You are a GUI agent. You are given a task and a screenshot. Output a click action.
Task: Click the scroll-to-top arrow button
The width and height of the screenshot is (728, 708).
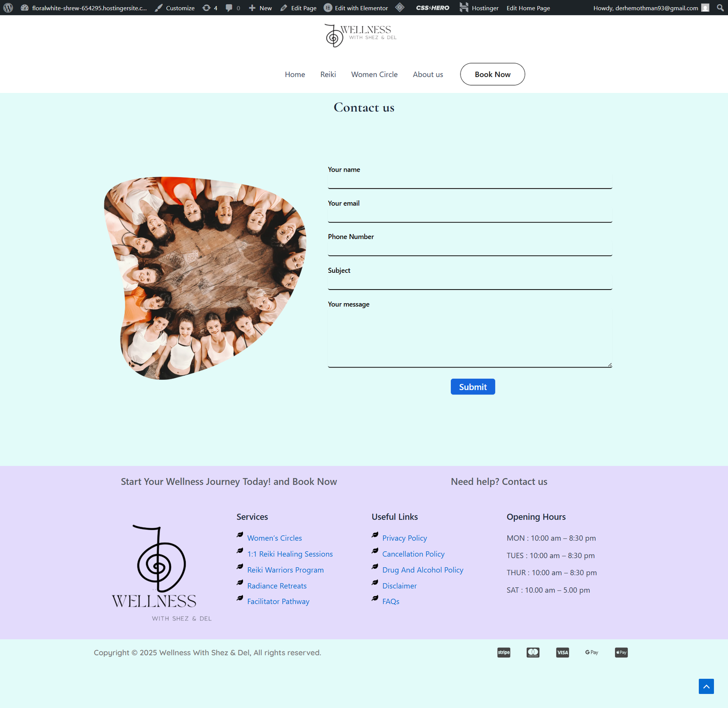point(706,686)
